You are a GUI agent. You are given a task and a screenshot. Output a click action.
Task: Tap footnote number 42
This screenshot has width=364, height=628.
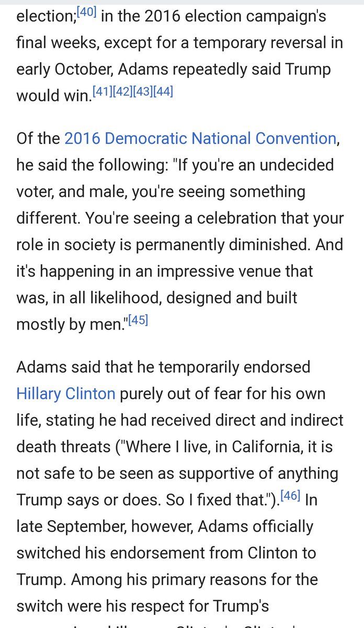[122, 92]
